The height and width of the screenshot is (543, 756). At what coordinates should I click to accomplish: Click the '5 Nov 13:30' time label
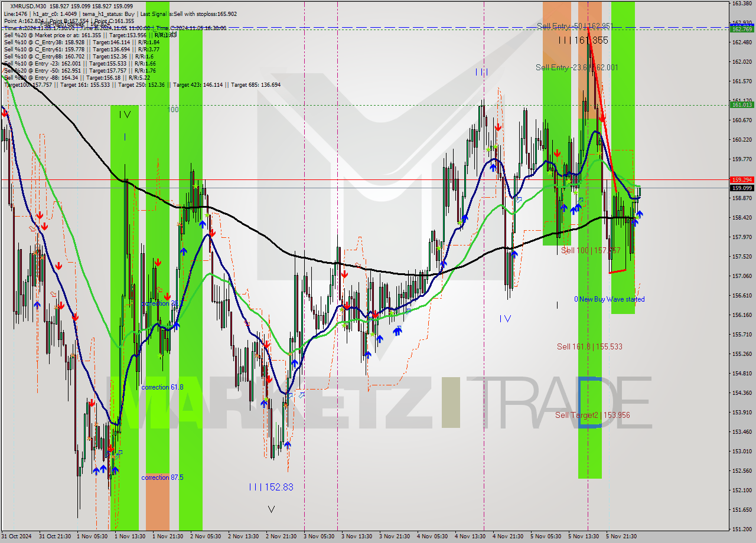point(584,537)
